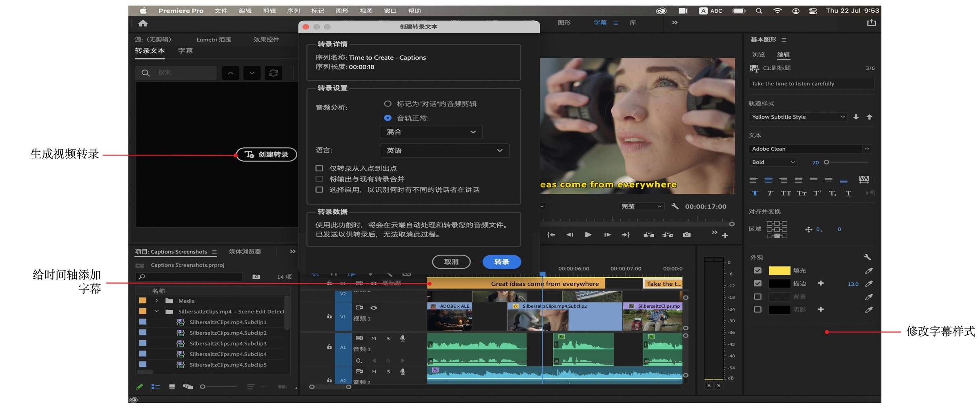The height and width of the screenshot is (413, 980).
Task: Open the language dropdown set to 英语
Action: (444, 151)
